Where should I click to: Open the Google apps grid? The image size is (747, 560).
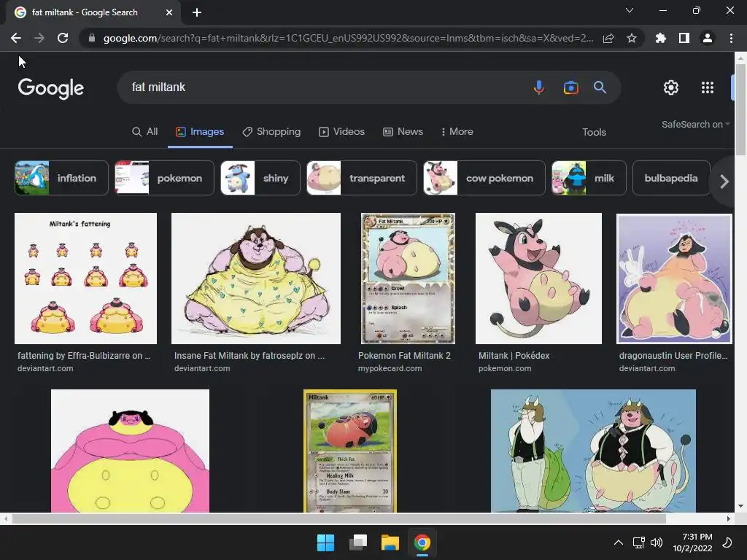tap(708, 87)
